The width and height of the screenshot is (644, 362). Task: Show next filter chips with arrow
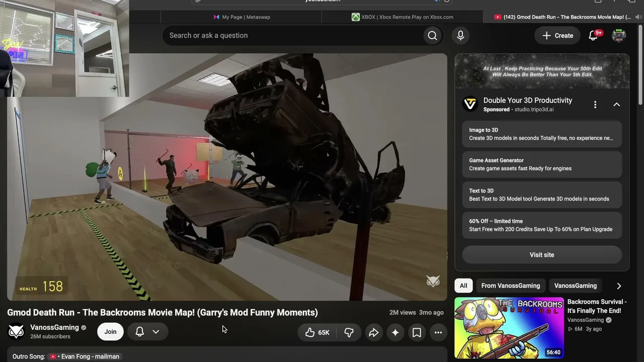(619, 286)
